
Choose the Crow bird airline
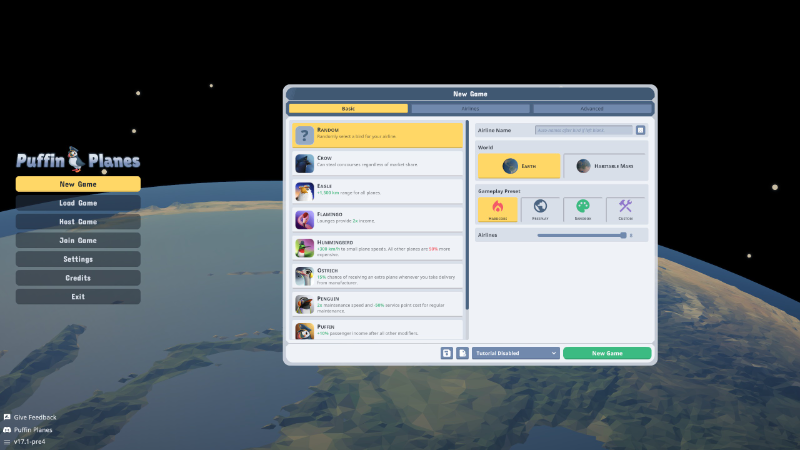(x=378, y=163)
